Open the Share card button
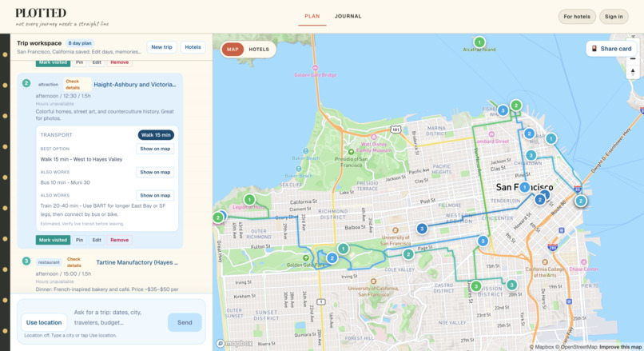644x351 pixels. pyautogui.click(x=611, y=49)
